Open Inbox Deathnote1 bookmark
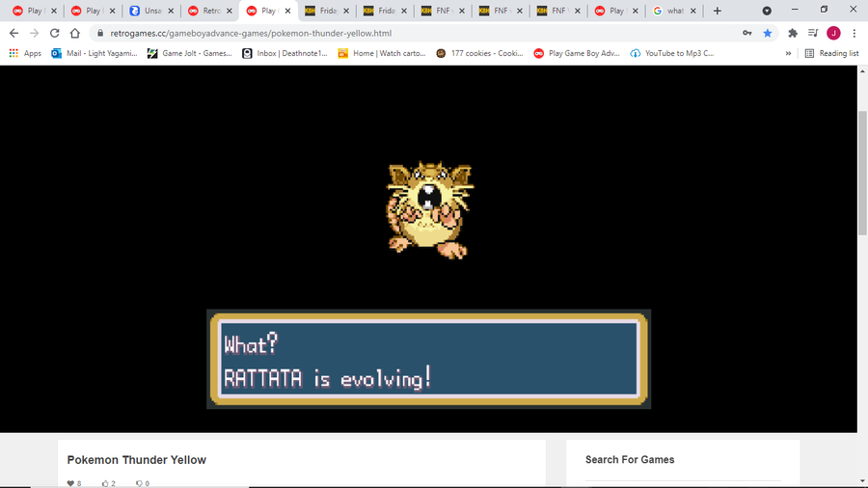 click(x=285, y=53)
